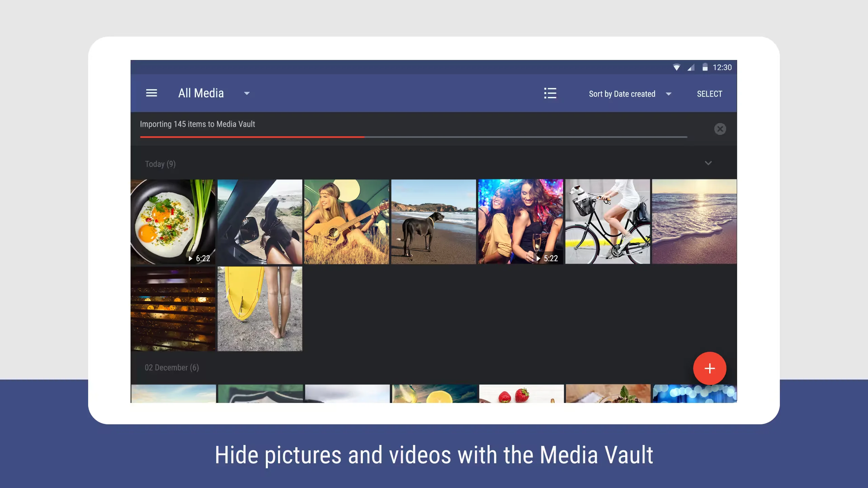
Task: Click the 02 December section header
Action: tap(172, 368)
